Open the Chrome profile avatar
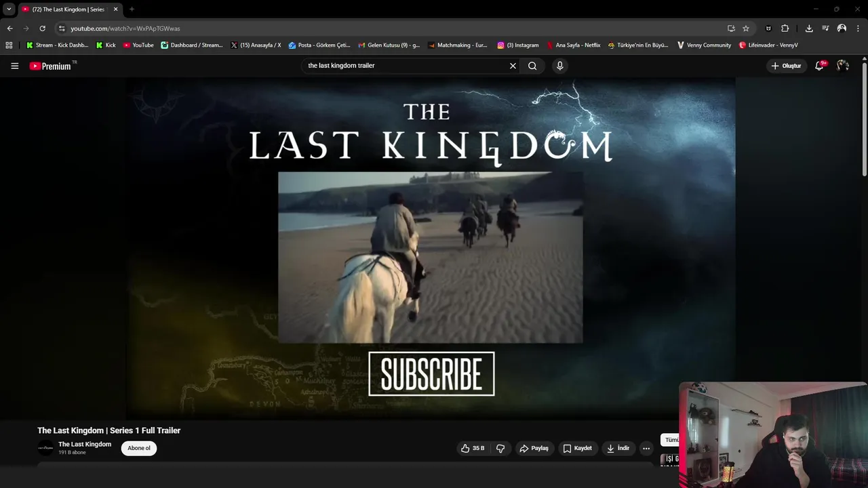868x488 pixels. click(x=842, y=28)
